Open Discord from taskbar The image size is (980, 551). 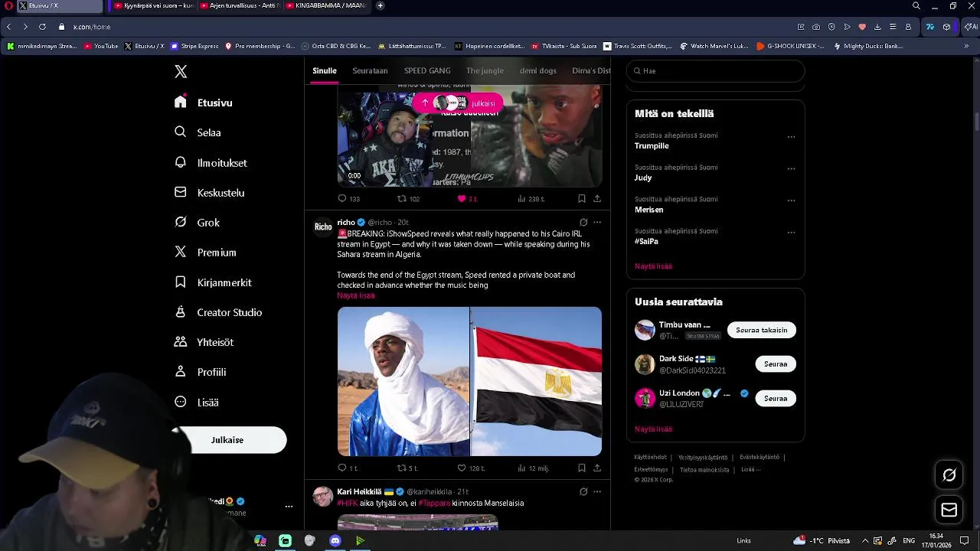click(x=335, y=541)
